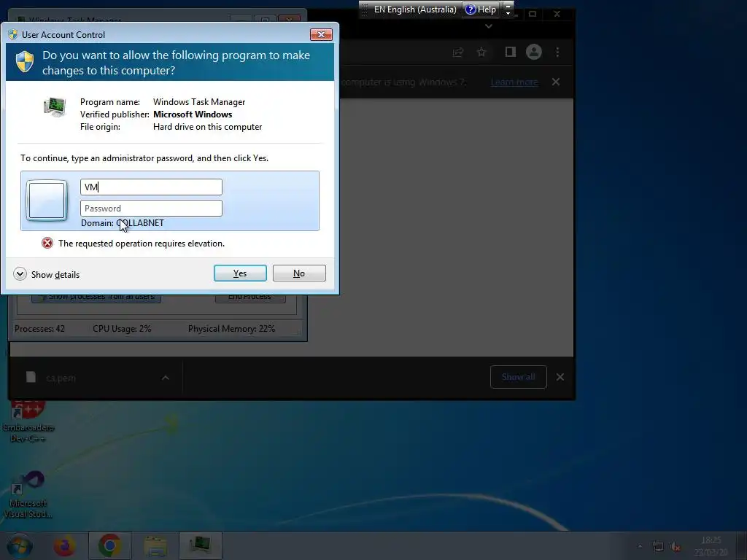Open Help on the language bar

click(x=481, y=9)
